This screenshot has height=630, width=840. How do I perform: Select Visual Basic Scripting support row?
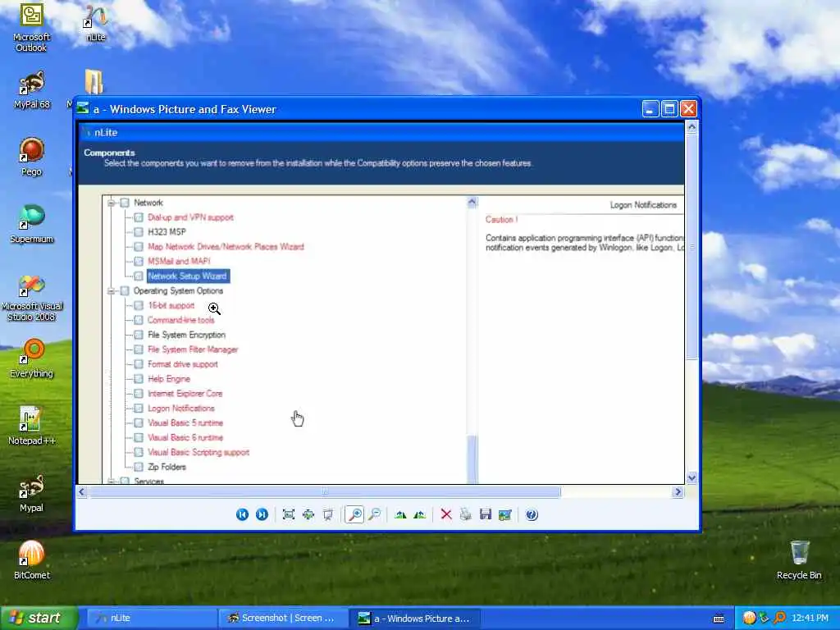(x=199, y=452)
